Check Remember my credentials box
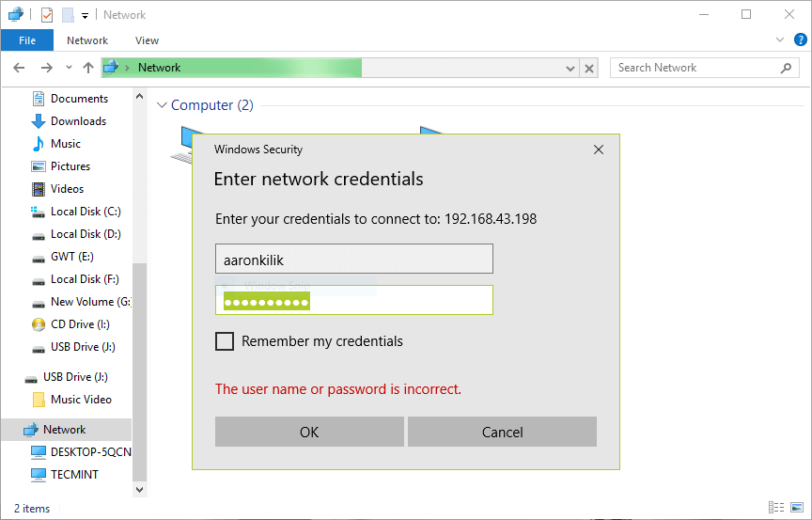This screenshot has height=520, width=812. pos(225,341)
